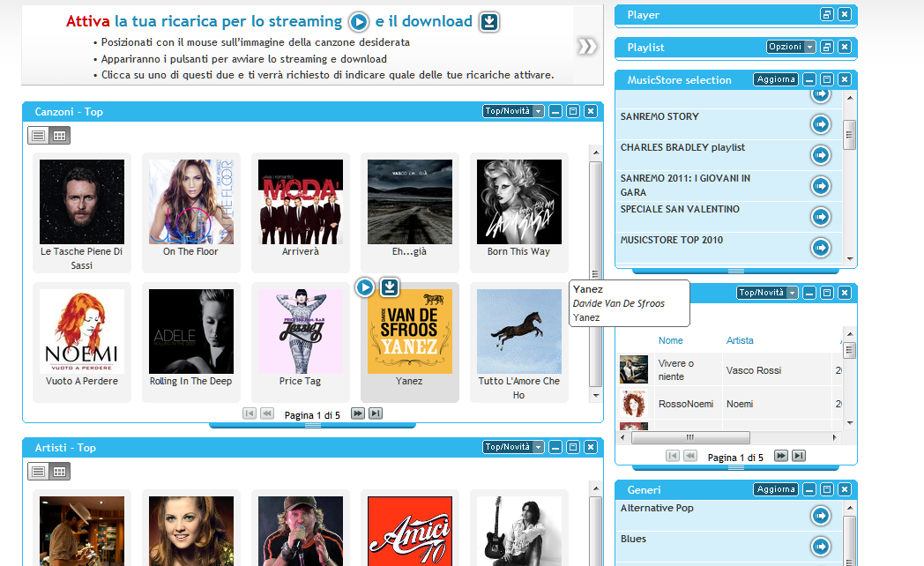Open Top/Novità dropdown in albums panel
Viewport: 924px width, 566px height.
pos(767,292)
